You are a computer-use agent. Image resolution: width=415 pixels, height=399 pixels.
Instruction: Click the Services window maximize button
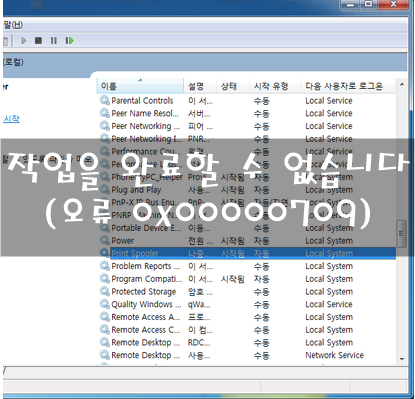[x=369, y=4]
